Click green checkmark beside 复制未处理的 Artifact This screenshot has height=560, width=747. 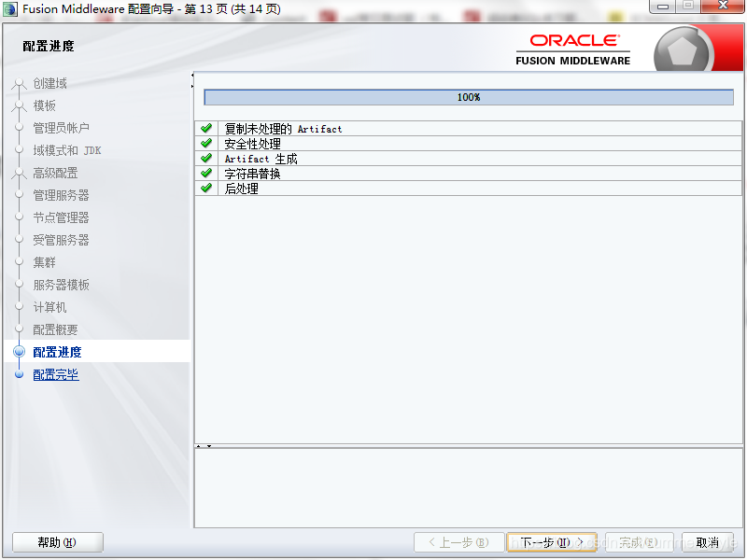tap(206, 128)
